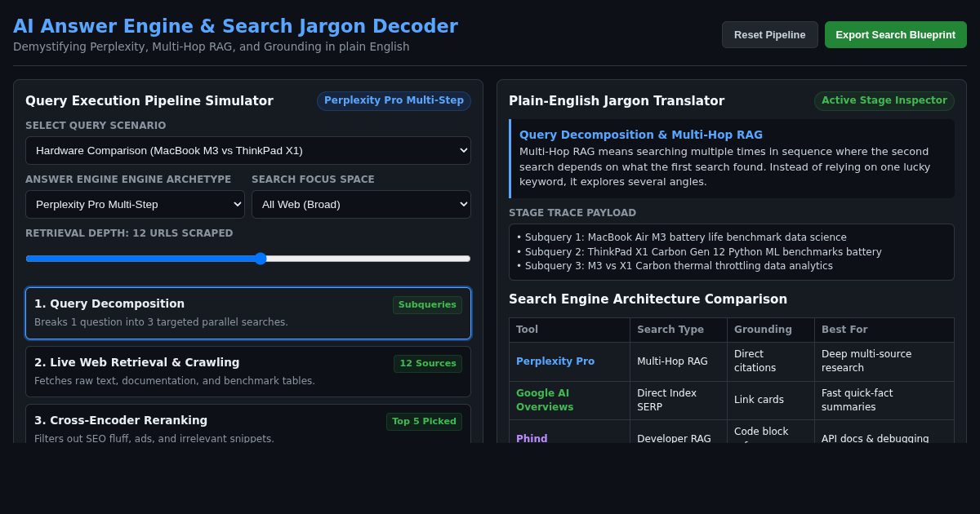This screenshot has width=980, height=514.
Task: Click Search Engine Architecture Comparison heading
Action: pos(648,299)
